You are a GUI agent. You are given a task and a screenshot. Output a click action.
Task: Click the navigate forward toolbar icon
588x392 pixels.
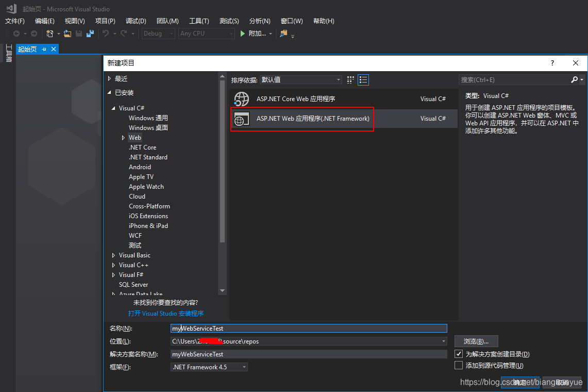point(33,34)
